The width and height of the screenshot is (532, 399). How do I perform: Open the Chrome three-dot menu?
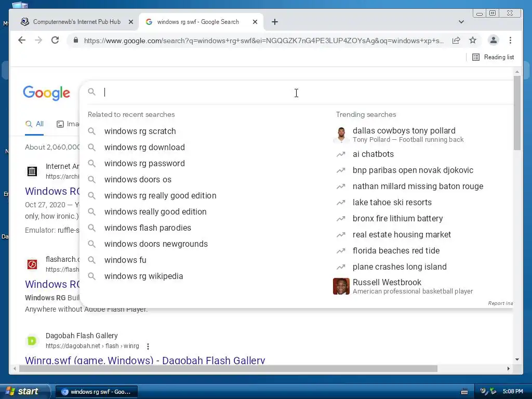point(510,41)
